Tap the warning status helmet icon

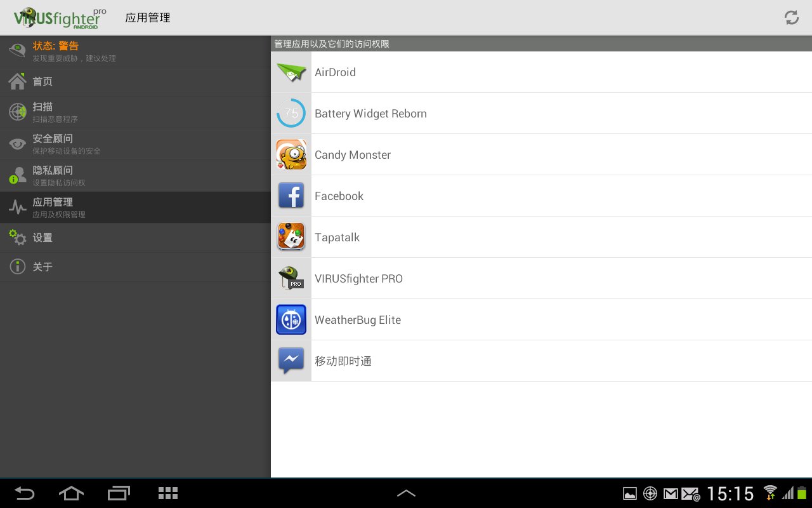(x=17, y=51)
